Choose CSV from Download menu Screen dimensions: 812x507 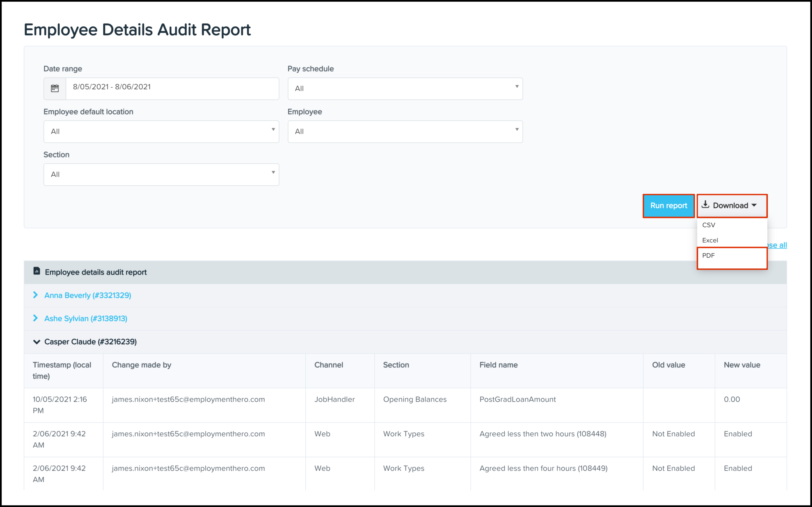709,225
